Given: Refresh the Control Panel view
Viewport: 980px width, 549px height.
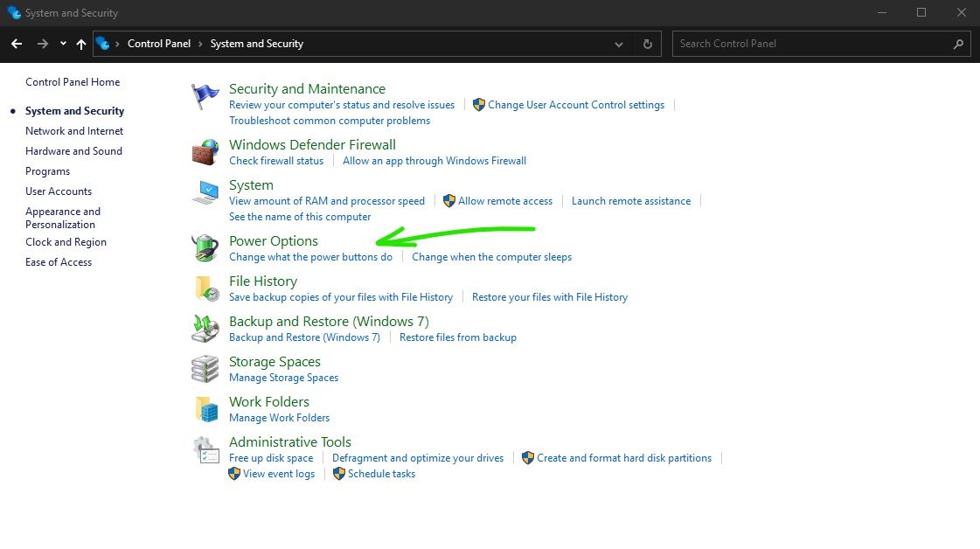Looking at the screenshot, I should click(648, 44).
